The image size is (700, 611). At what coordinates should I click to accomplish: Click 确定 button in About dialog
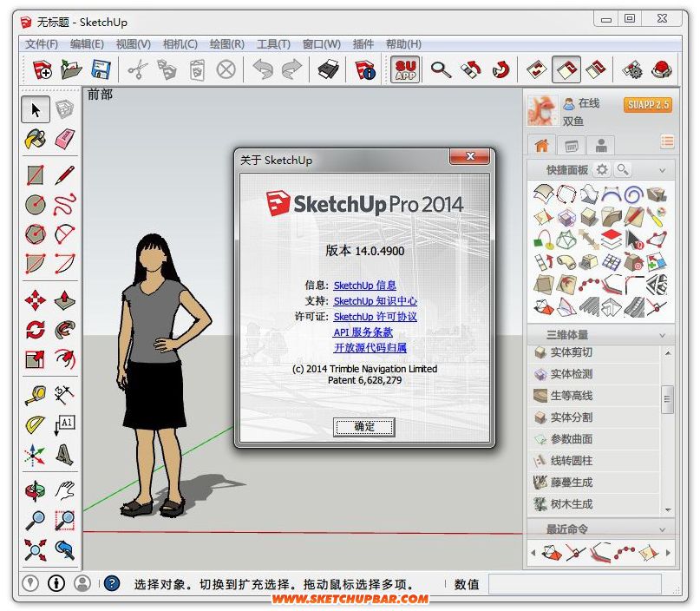363,427
